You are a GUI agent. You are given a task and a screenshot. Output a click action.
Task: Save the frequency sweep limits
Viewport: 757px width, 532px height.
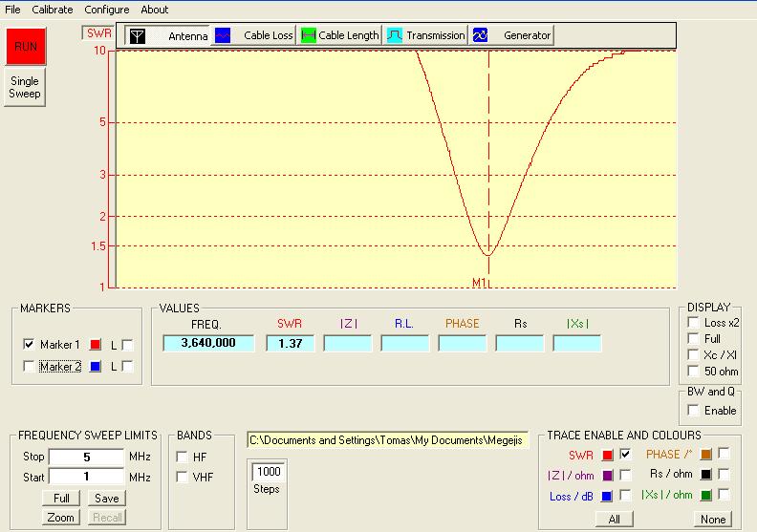[x=107, y=498]
